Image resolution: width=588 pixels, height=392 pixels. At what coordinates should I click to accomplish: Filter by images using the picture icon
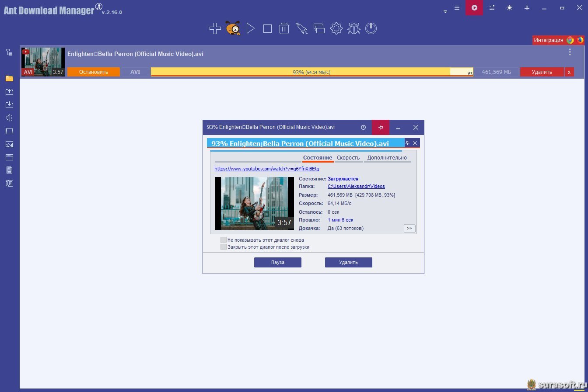pos(9,144)
